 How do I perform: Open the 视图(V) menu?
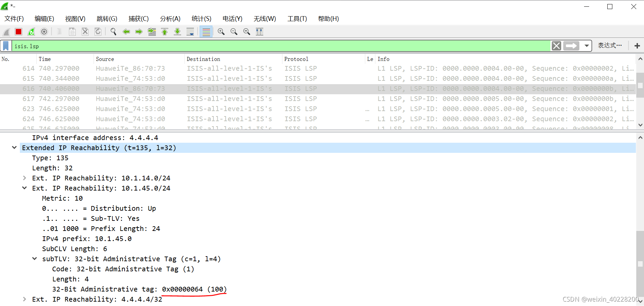click(75, 19)
